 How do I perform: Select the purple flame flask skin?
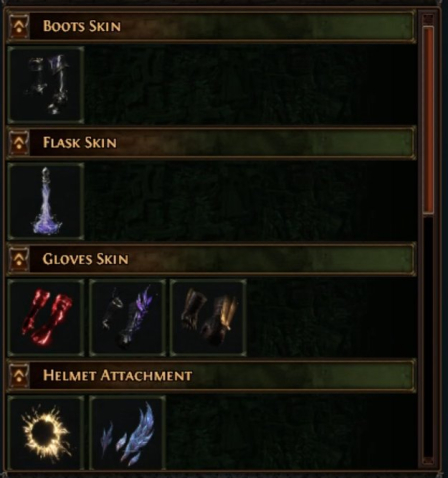point(46,201)
